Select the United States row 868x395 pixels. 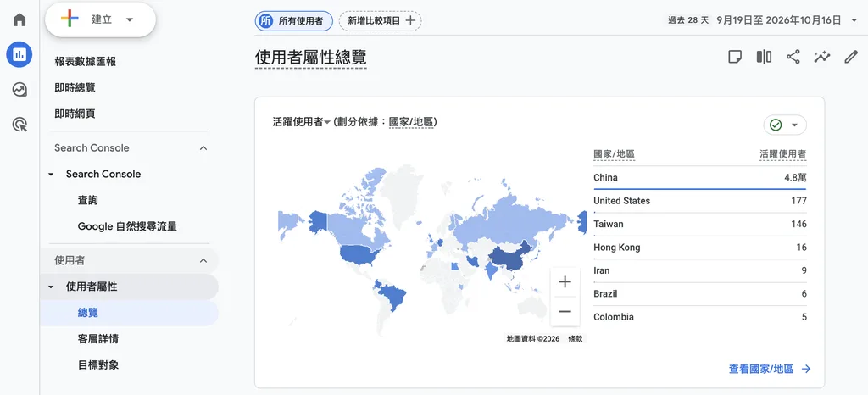point(699,201)
